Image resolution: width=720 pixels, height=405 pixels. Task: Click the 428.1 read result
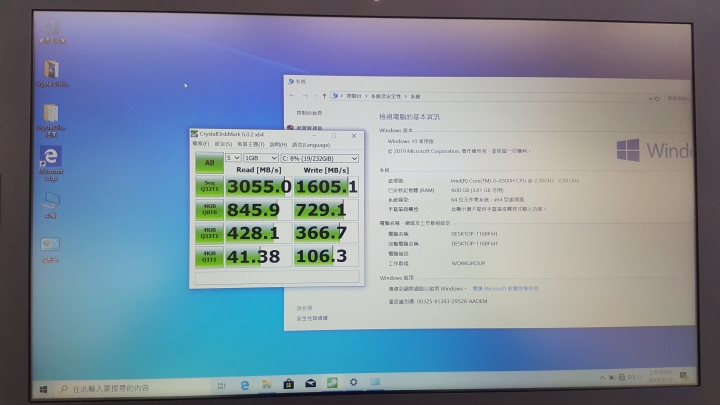coord(259,233)
